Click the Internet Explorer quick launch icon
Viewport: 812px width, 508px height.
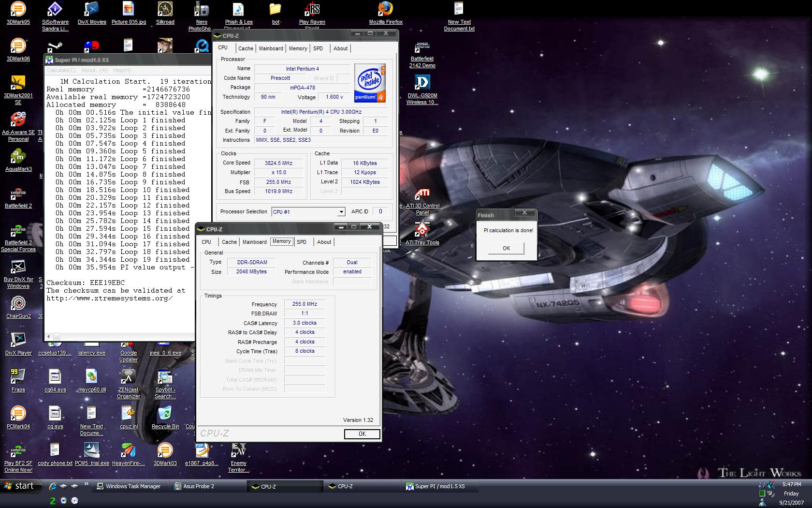pos(53,486)
